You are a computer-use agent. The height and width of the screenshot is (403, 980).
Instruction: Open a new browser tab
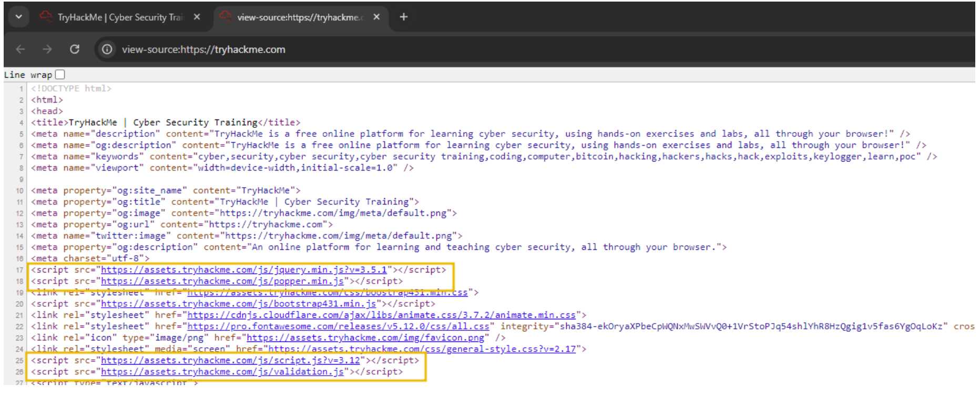pyautogui.click(x=403, y=17)
